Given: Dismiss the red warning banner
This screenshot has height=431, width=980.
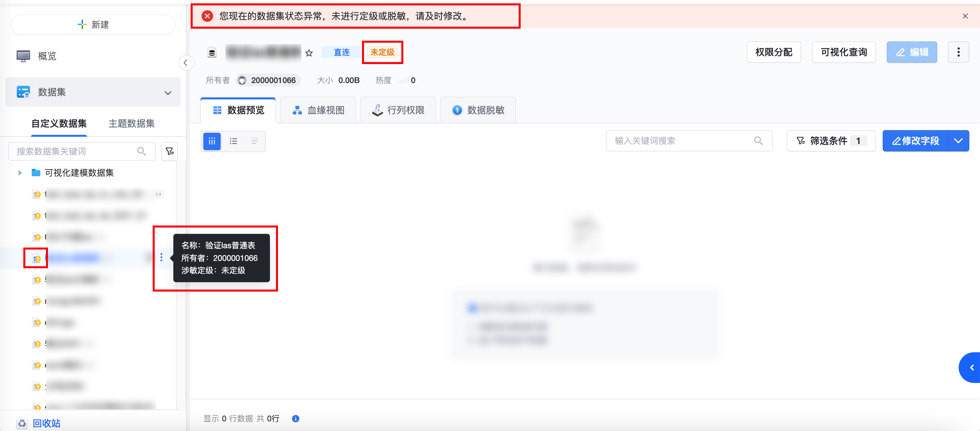Looking at the screenshot, I should (965, 16).
